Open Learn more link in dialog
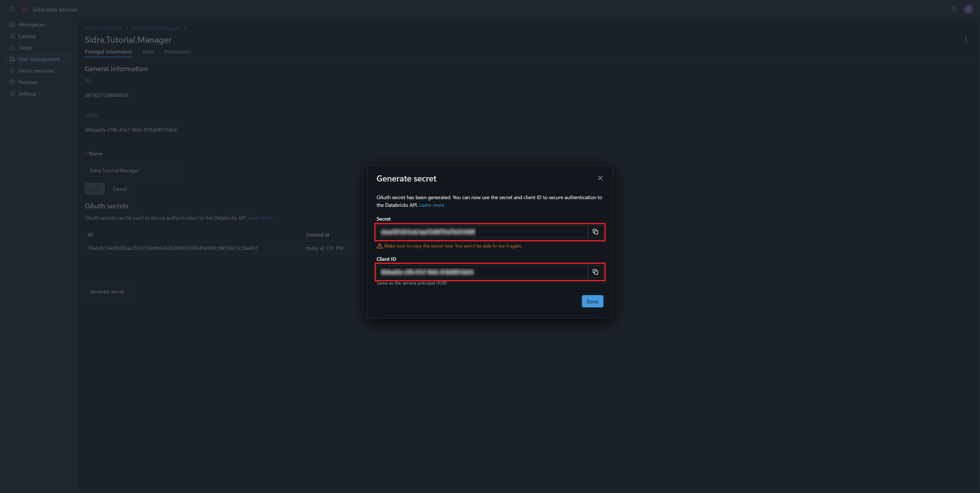980x493 pixels. (x=431, y=205)
